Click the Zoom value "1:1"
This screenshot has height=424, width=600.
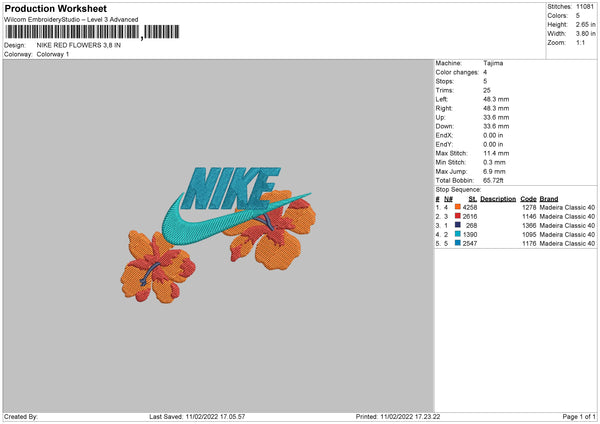[580, 42]
